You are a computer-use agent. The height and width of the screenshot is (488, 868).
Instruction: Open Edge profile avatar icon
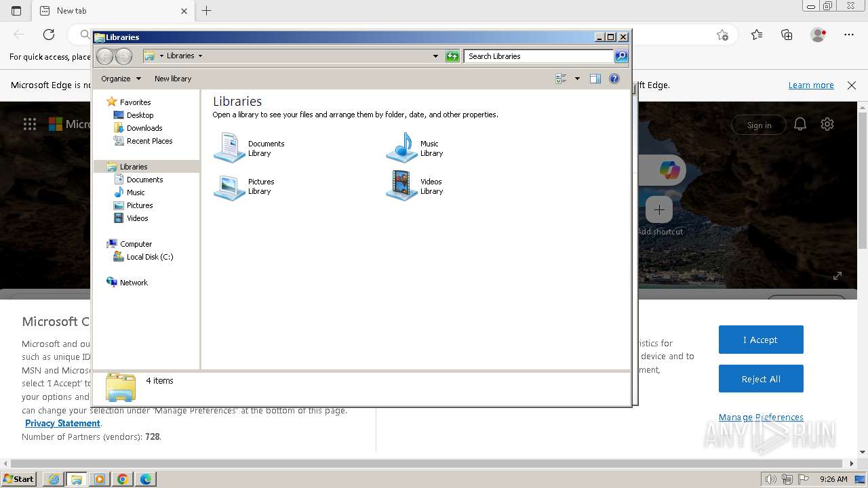tap(818, 35)
